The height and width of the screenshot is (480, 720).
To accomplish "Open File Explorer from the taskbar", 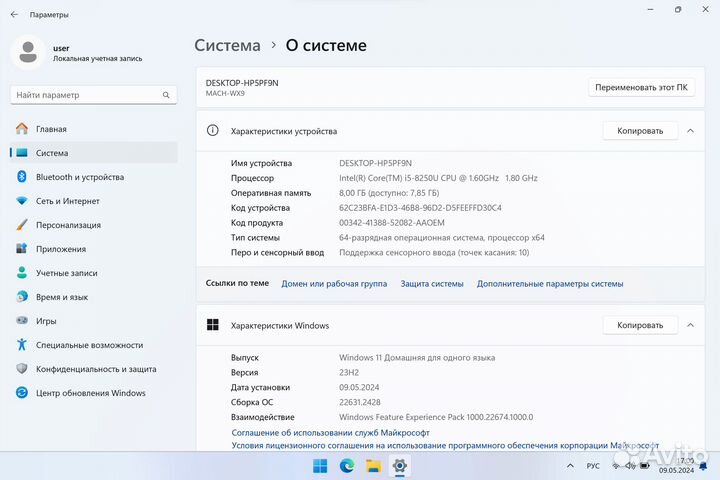I will [373, 466].
